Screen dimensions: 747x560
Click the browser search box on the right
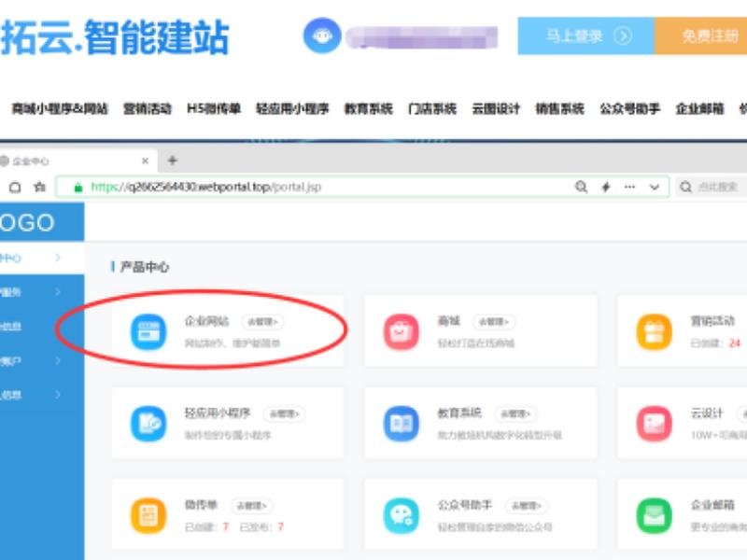point(711,187)
